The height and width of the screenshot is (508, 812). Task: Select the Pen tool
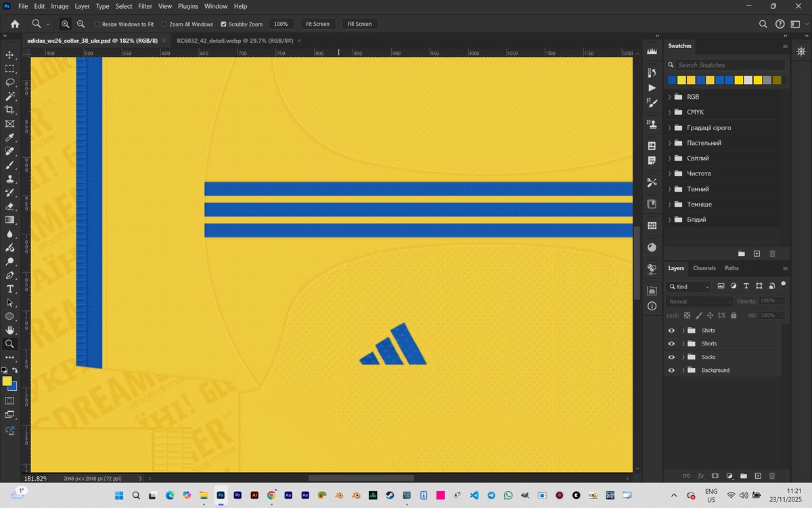(x=9, y=275)
